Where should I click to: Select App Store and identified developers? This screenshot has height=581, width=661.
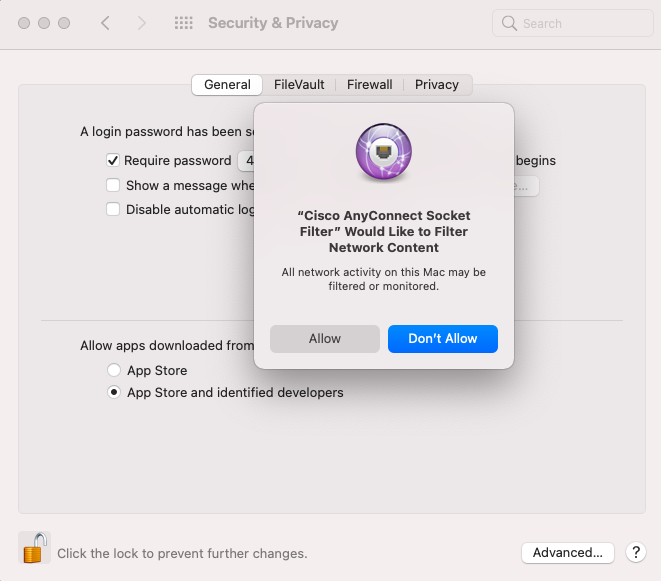click(x=114, y=393)
